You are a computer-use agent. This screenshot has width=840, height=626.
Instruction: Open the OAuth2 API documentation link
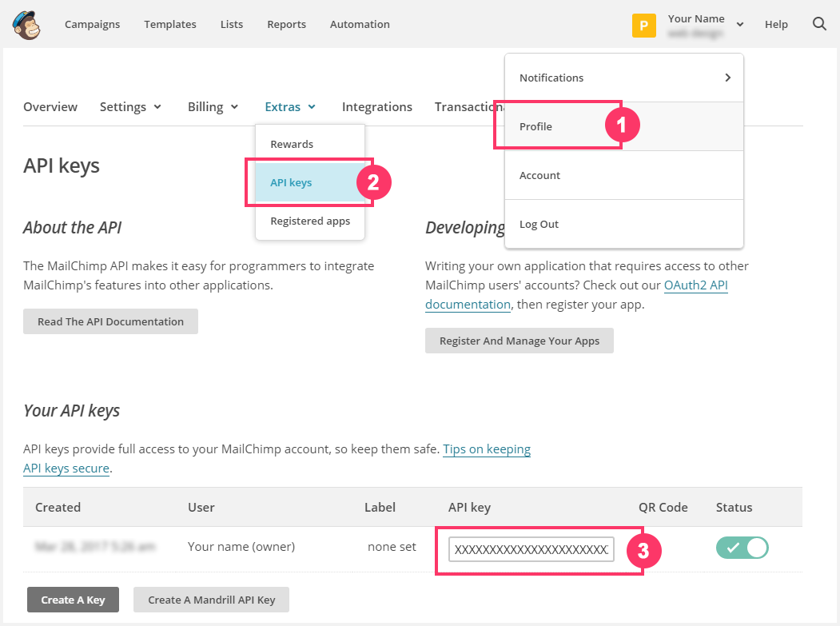(695, 285)
